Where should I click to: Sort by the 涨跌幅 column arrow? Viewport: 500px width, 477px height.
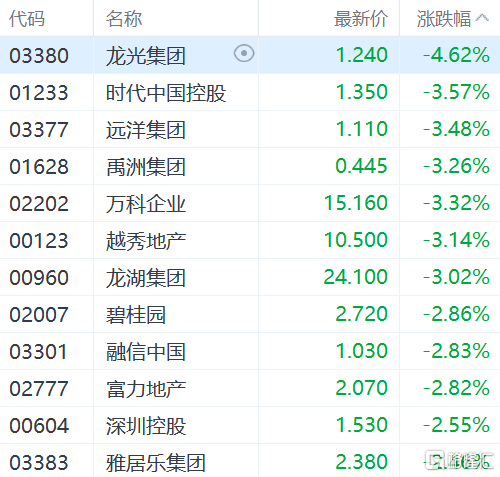482,18
